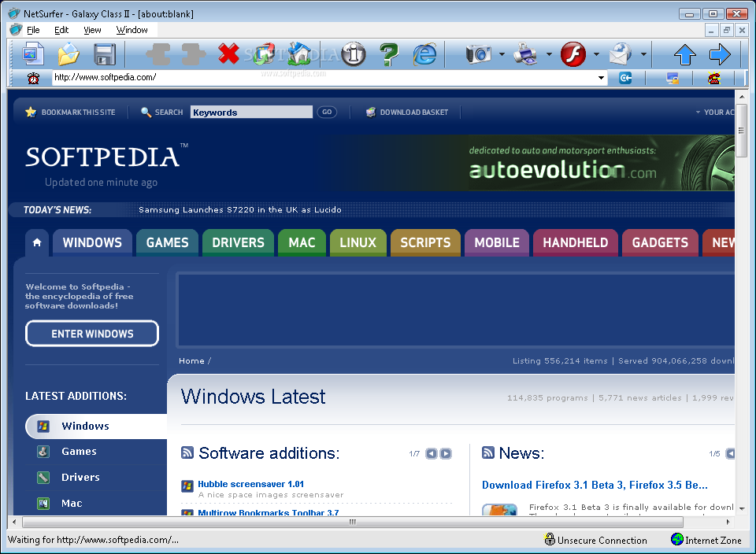
Task: Click the Unsecure Connection padlock icon
Action: 550,539
